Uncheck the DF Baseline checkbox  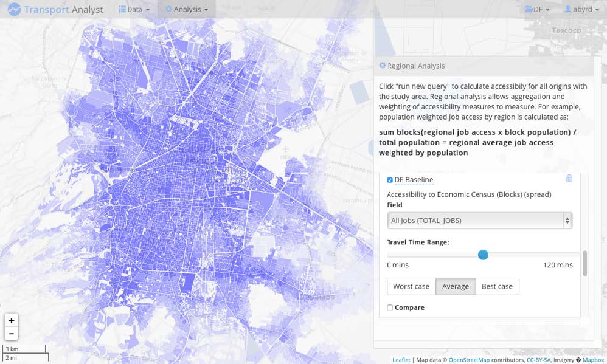click(390, 180)
